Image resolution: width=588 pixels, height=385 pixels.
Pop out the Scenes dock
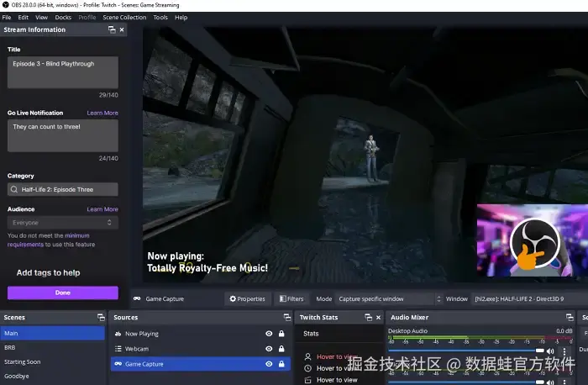point(102,318)
